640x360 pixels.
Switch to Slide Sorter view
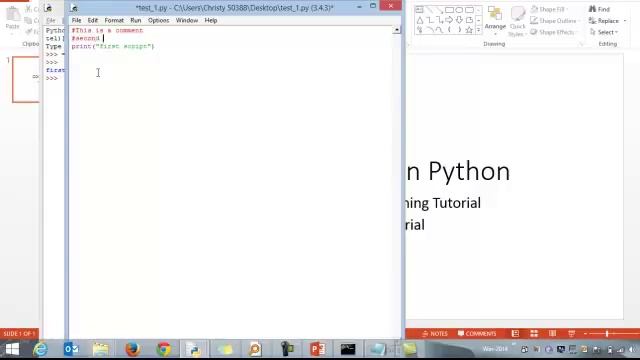coord(534,334)
